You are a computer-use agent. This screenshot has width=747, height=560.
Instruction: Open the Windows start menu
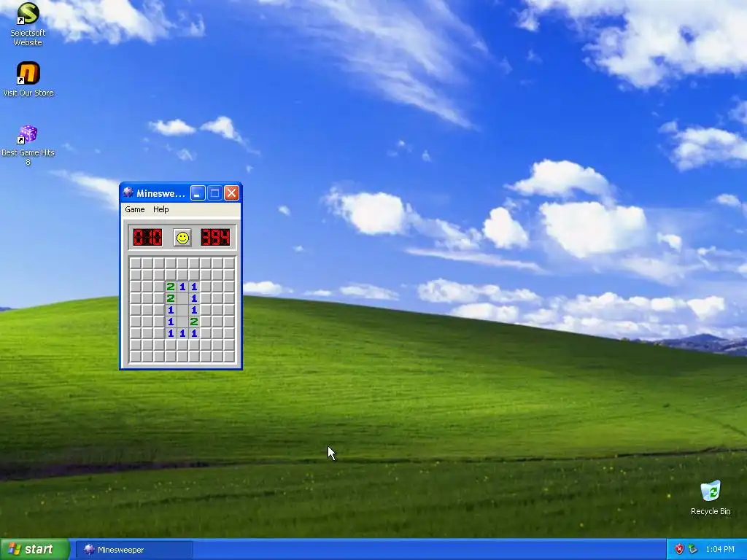click(34, 550)
